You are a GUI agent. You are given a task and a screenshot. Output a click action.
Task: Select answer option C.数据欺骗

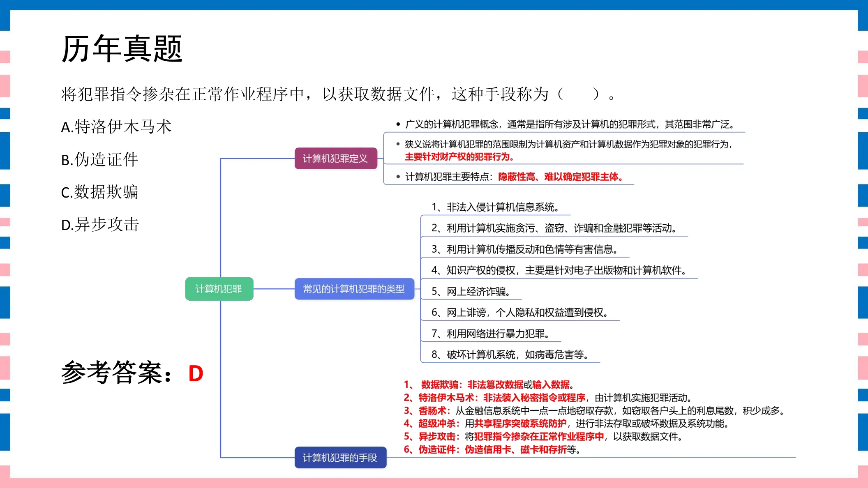coord(99,192)
